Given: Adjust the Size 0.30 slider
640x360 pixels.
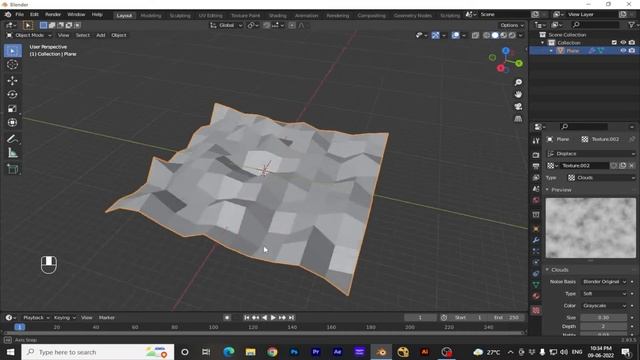Looking at the screenshot, I should tap(604, 318).
